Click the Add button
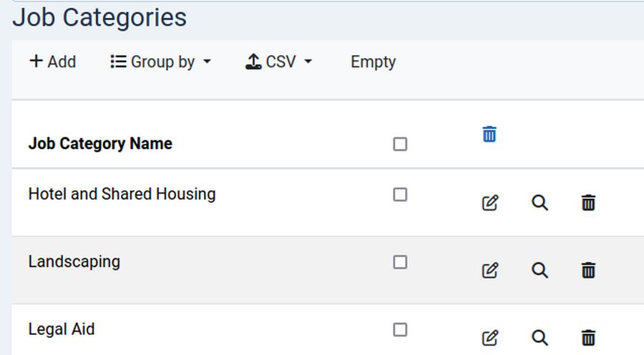Viewport: 644px width, 355px height. (x=52, y=62)
